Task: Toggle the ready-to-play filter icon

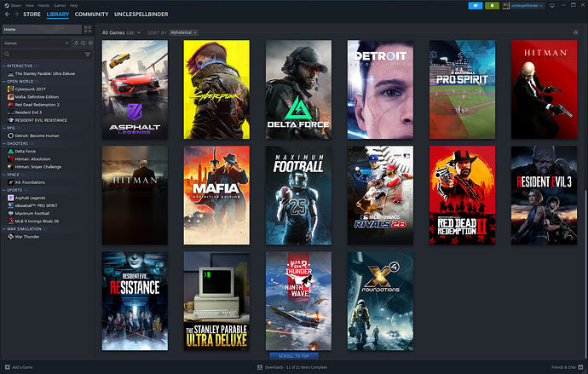Action: click(90, 43)
